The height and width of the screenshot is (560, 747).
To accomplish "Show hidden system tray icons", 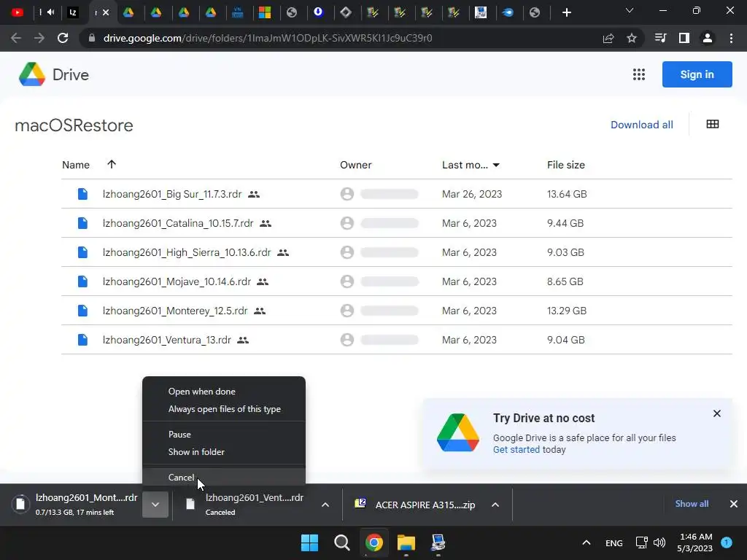I will click(x=587, y=542).
